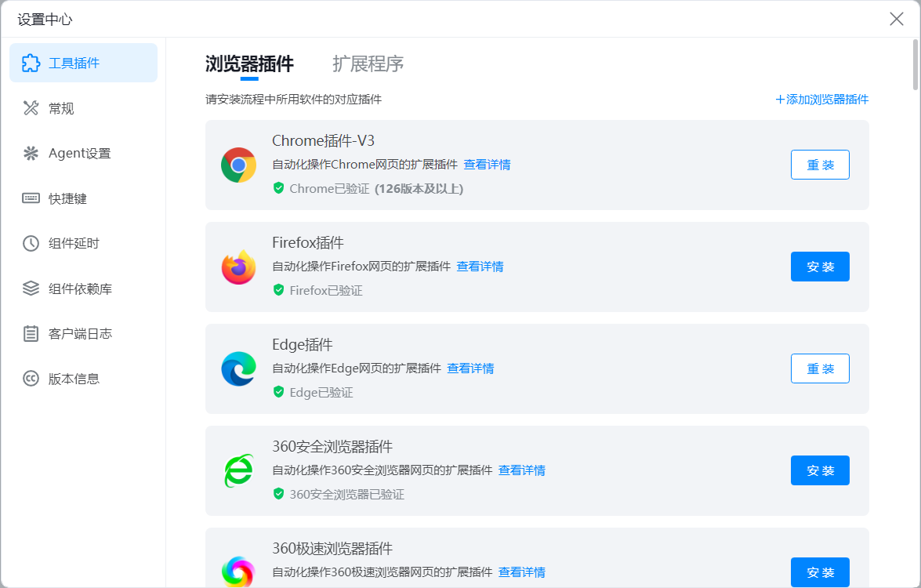
Task: Click the 360安全浏览器已验证 status text
Action: [347, 495]
